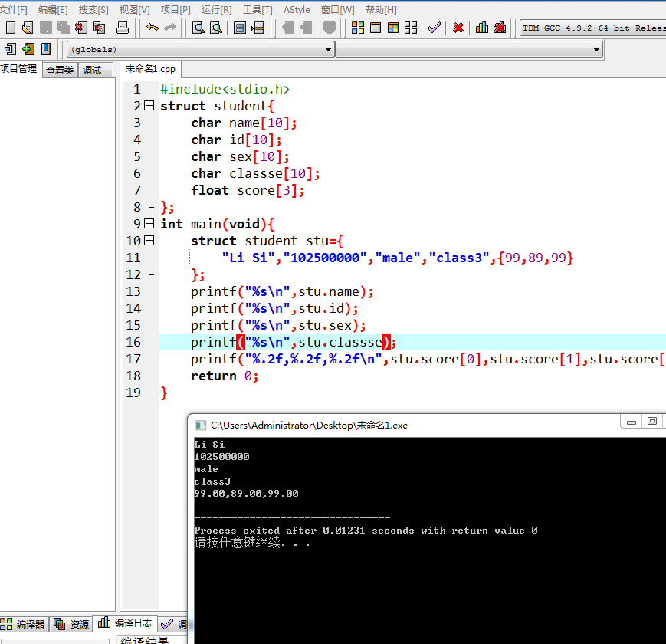Viewport: 666px width, 644px height.
Task: Collapse the main function fold on line 9
Action: click(149, 224)
